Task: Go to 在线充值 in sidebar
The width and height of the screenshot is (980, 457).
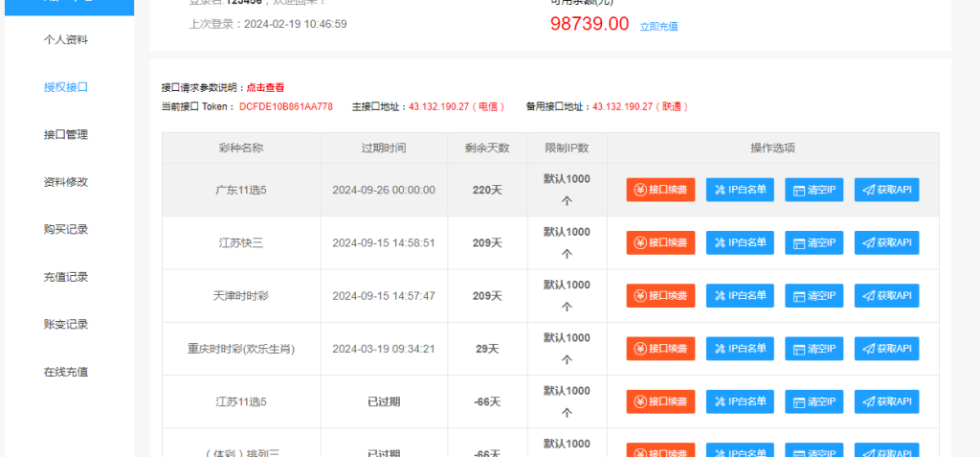Action: [x=66, y=372]
